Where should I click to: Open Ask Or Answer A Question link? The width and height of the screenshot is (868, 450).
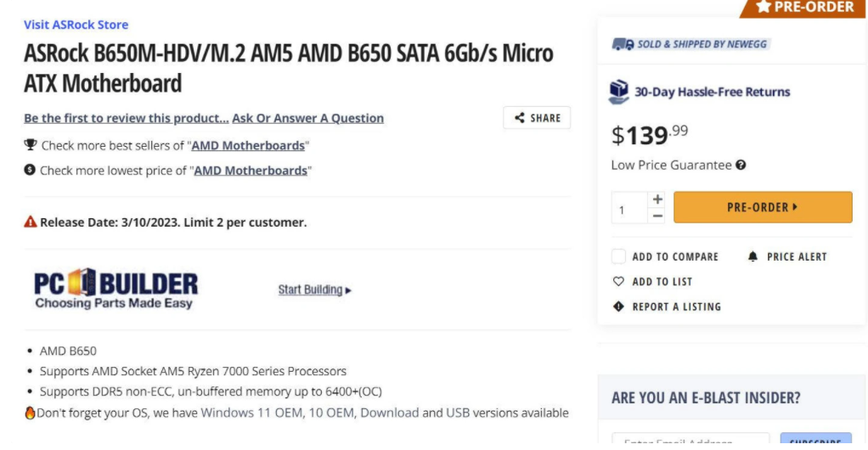(x=307, y=118)
